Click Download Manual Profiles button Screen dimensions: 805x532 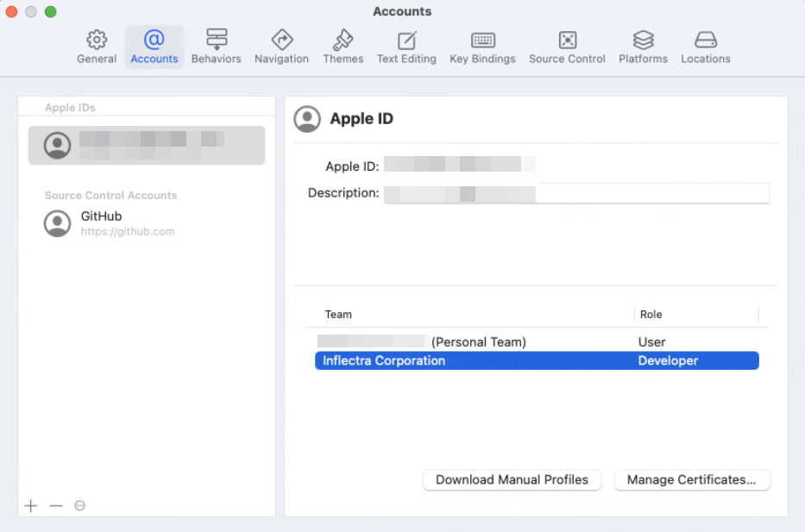point(512,479)
